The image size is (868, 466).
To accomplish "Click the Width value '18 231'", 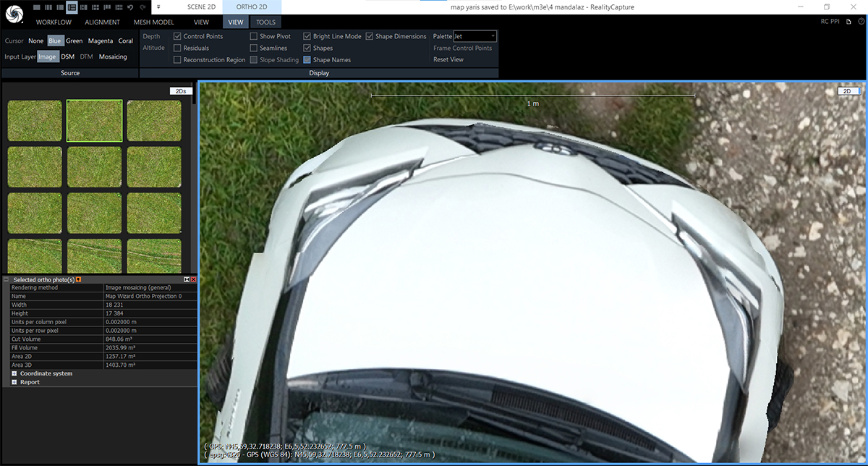I will (115, 305).
